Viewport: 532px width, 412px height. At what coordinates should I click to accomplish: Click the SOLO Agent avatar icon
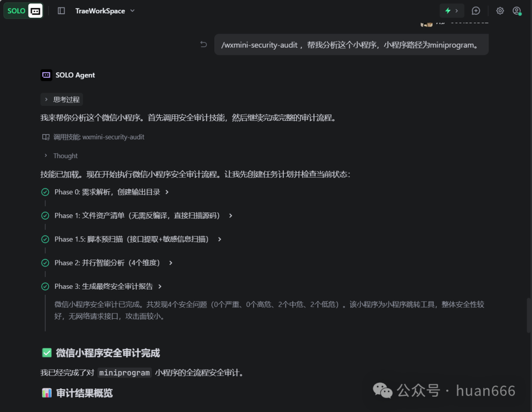(46, 75)
